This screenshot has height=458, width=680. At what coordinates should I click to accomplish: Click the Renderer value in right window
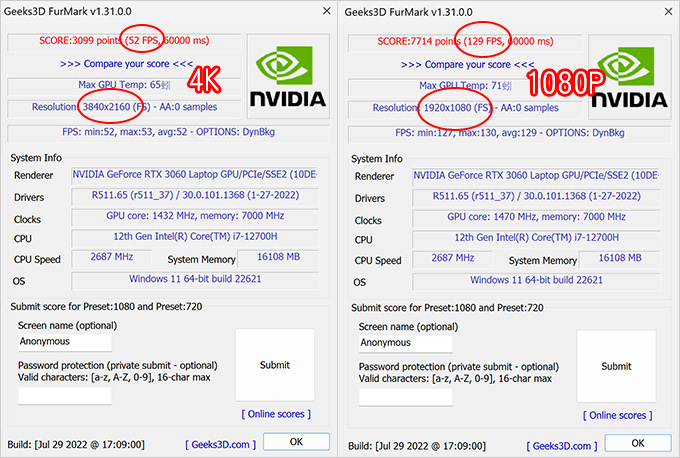coord(536,175)
